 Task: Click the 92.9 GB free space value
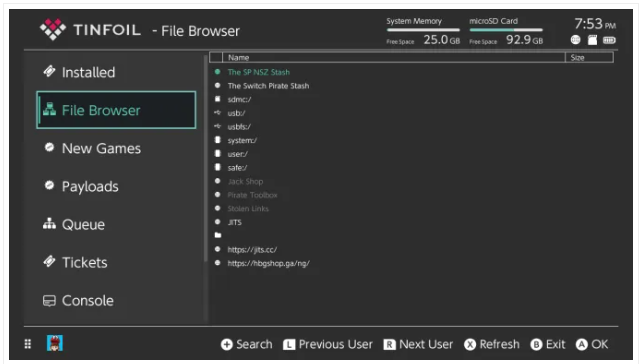click(524, 40)
